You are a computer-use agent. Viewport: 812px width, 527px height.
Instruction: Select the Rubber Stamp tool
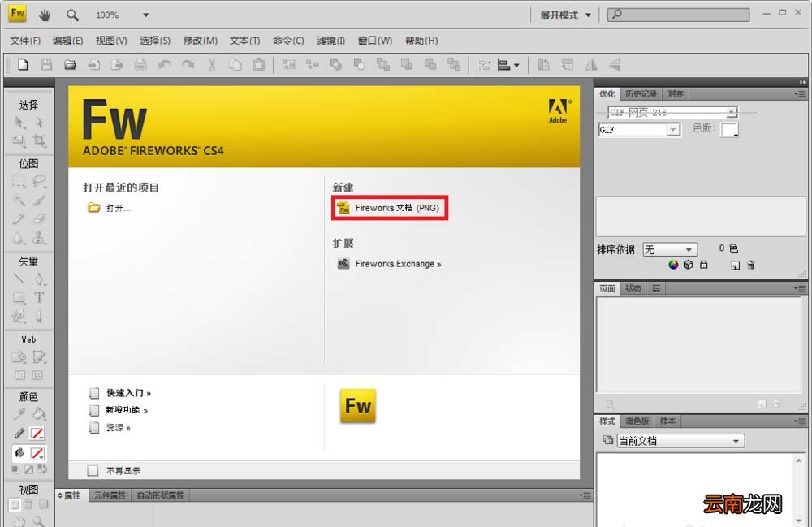pyautogui.click(x=39, y=237)
